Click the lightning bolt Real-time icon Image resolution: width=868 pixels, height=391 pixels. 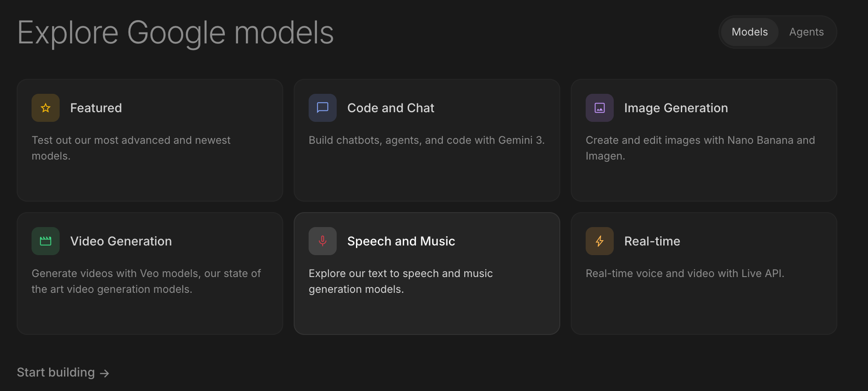click(x=600, y=241)
